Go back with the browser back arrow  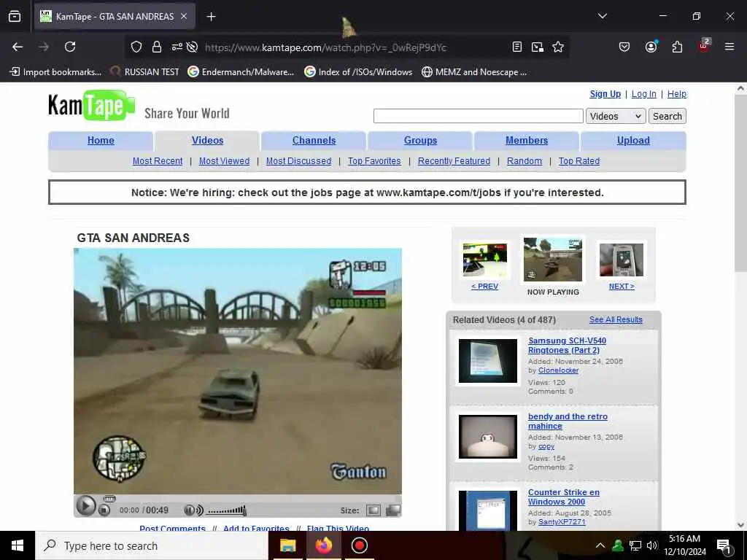[x=18, y=47]
